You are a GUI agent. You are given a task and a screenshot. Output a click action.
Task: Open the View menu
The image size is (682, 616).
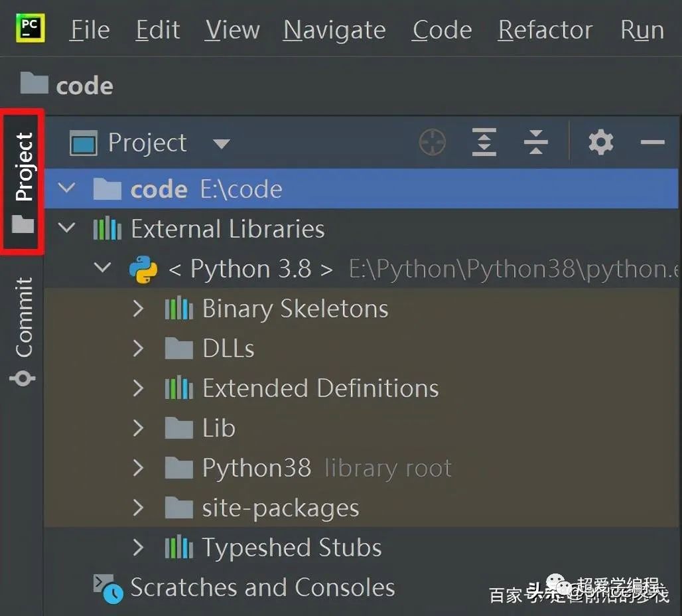pyautogui.click(x=232, y=30)
